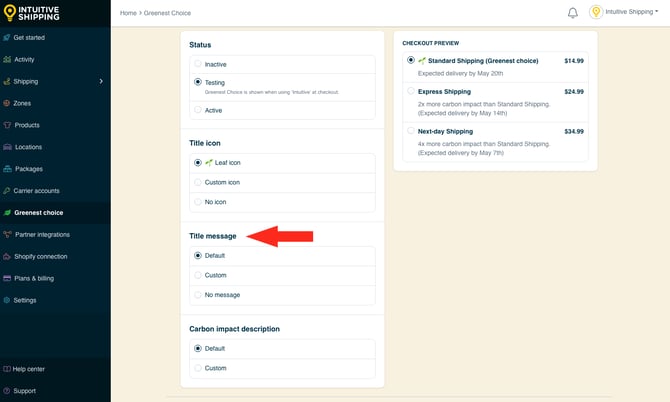The image size is (670, 402).
Task: Click the Products sidebar icon
Action: coord(7,125)
